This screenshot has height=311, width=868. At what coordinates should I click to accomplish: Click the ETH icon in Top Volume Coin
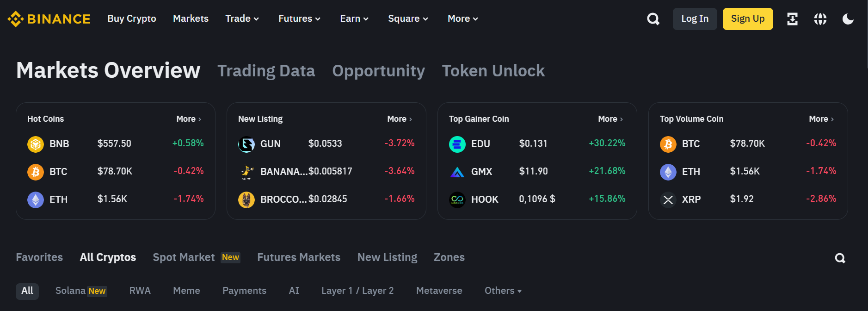tap(668, 172)
